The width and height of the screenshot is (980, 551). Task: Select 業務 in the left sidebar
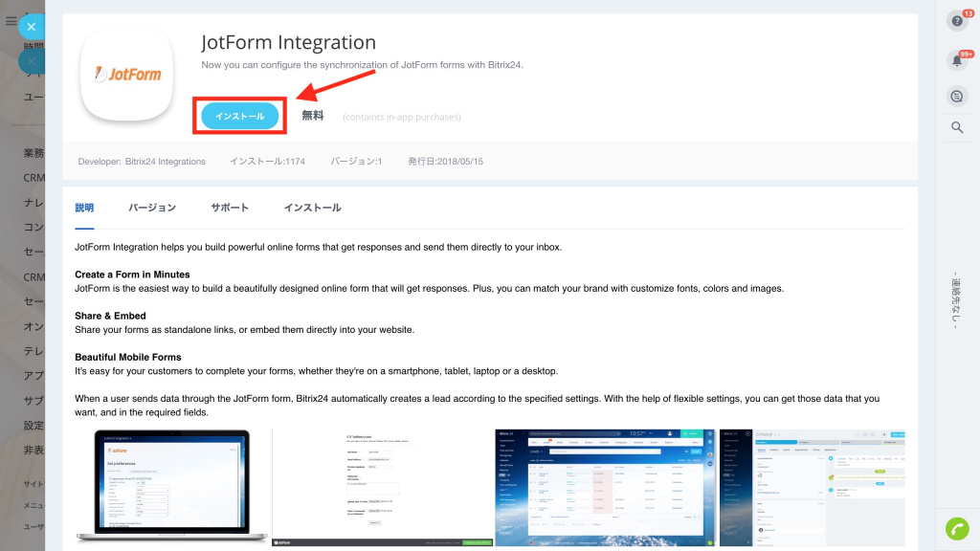(33, 153)
